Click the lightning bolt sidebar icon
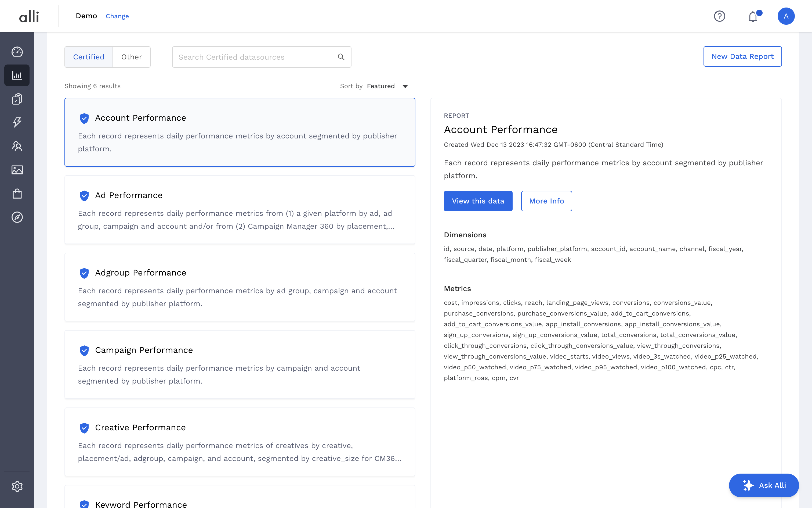Screen dimensions: 812x508 (x=17, y=122)
